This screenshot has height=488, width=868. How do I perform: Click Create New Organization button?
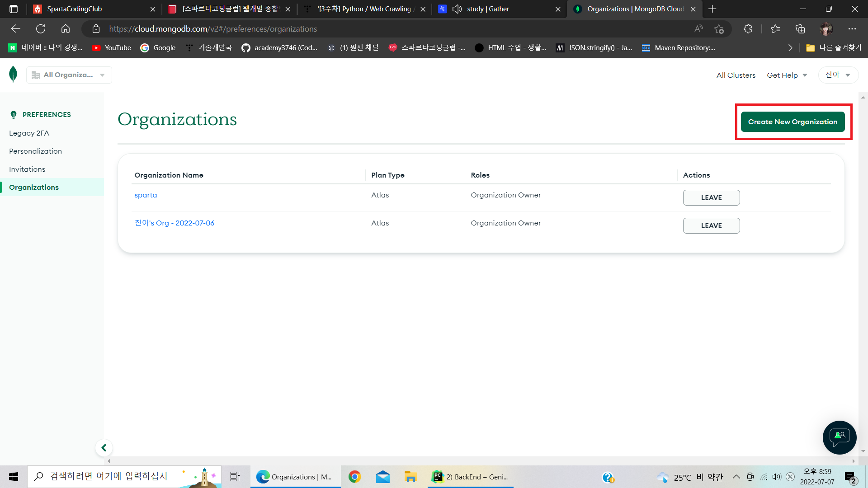793,122
